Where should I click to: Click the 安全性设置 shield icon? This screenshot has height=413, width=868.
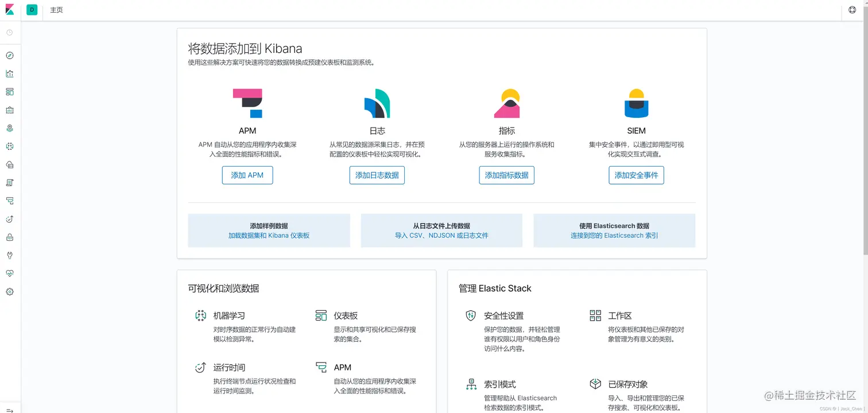point(471,315)
